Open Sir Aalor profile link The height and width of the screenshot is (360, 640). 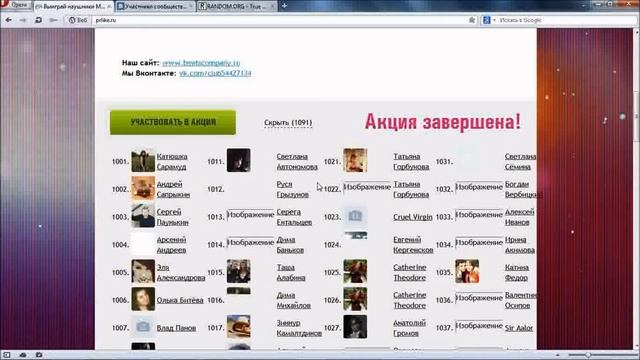(519, 328)
